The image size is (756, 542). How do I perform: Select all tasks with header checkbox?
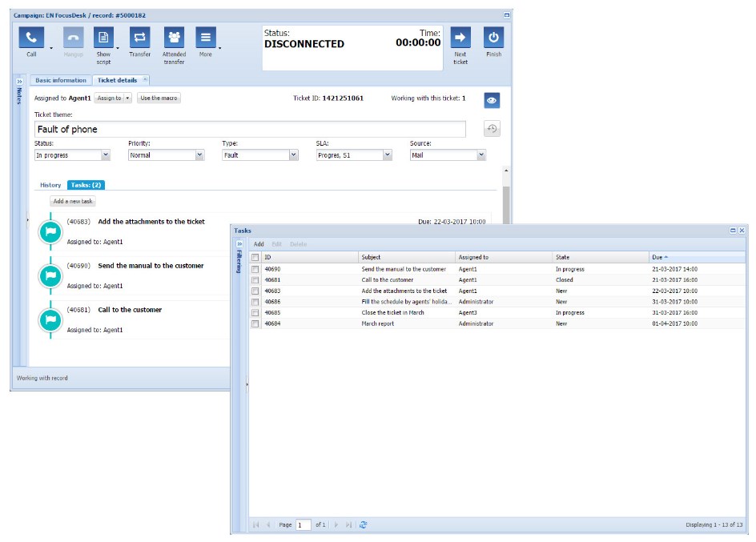click(x=255, y=258)
